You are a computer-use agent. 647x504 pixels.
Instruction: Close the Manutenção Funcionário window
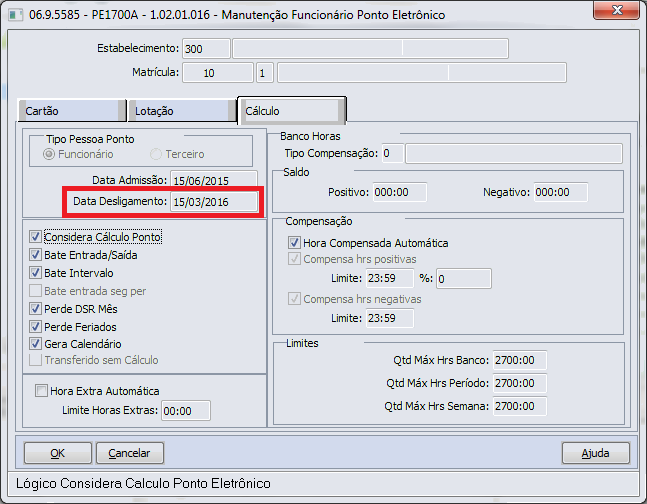pos(616,10)
